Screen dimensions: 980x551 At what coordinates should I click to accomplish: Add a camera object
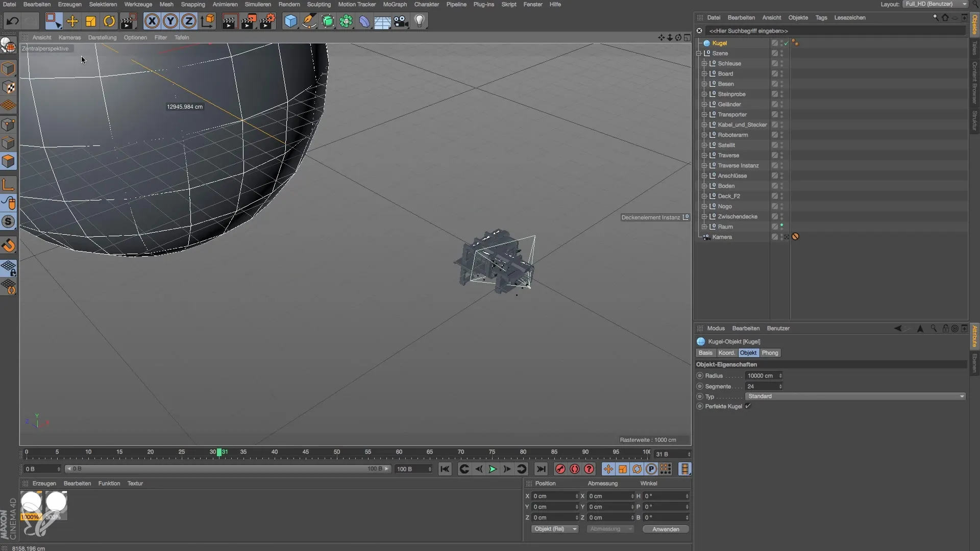point(401,21)
